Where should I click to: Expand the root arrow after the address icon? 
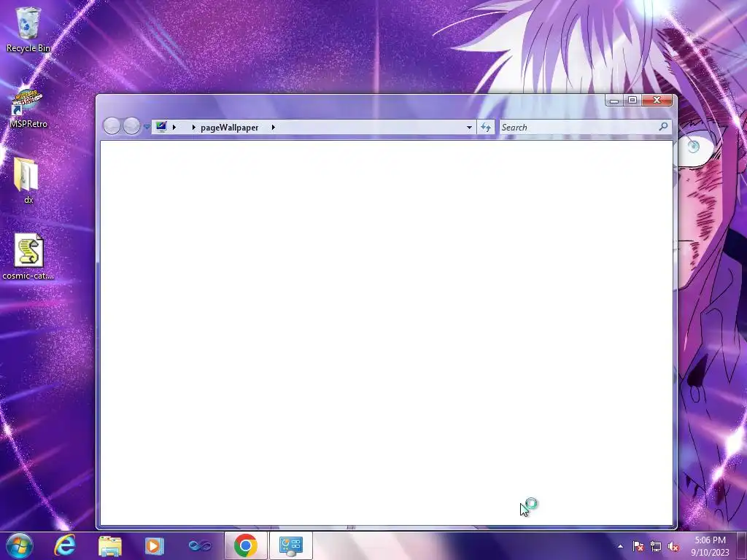(174, 127)
